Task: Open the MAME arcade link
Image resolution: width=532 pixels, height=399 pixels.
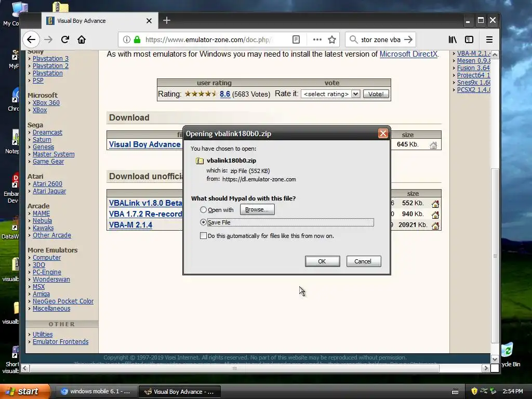Action: [x=41, y=214]
